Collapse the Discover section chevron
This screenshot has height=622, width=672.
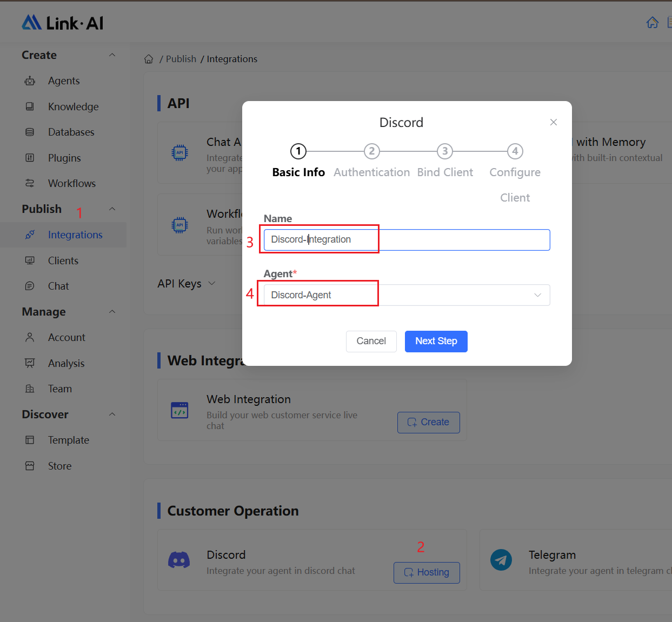pyautogui.click(x=112, y=414)
